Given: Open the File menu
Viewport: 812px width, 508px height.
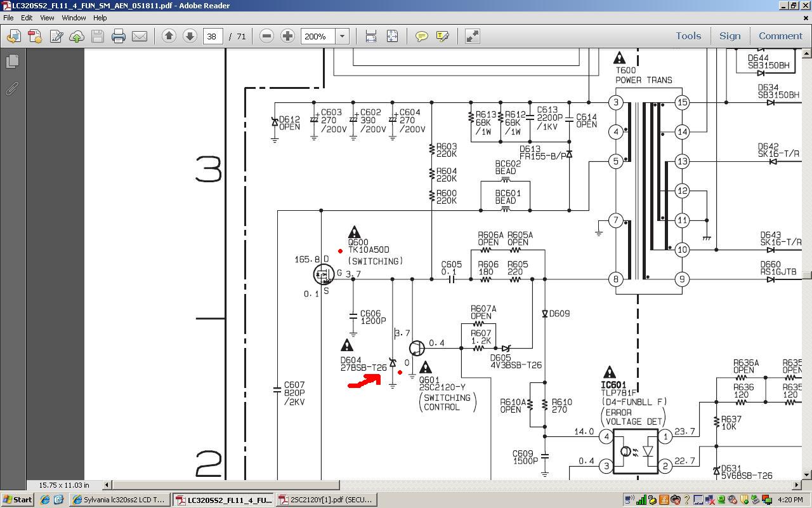Looking at the screenshot, I should [x=8, y=18].
